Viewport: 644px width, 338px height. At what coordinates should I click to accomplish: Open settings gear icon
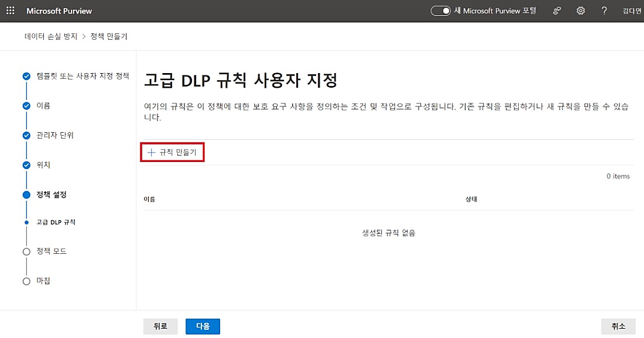pos(580,11)
